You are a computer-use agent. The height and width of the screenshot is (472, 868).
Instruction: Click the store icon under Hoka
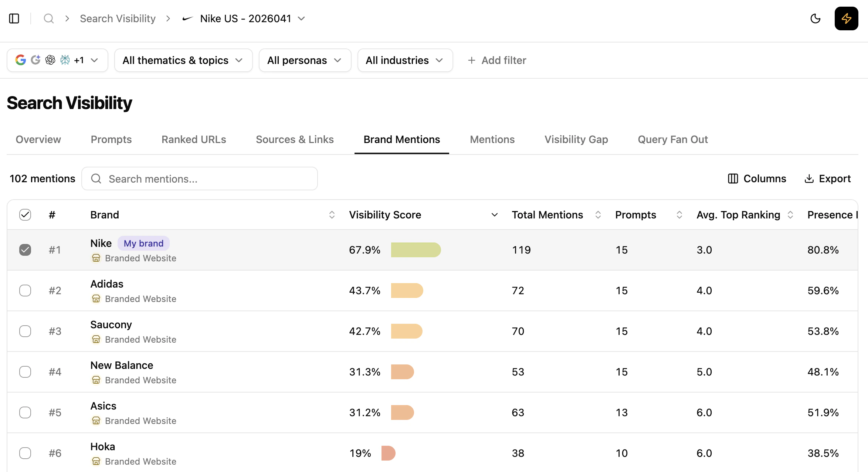[96, 461]
